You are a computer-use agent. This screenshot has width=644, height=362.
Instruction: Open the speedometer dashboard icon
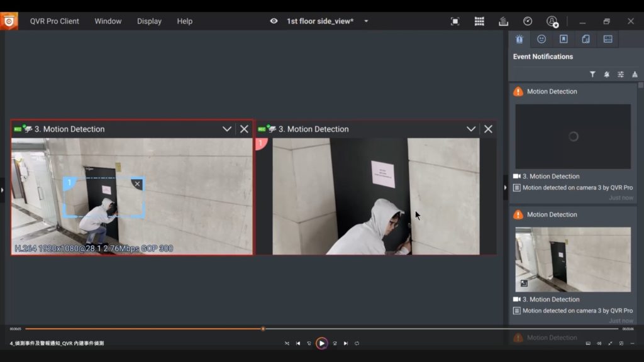[528, 21]
